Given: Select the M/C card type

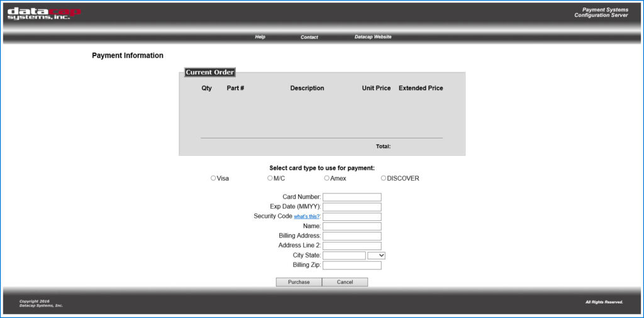Looking at the screenshot, I should point(270,178).
